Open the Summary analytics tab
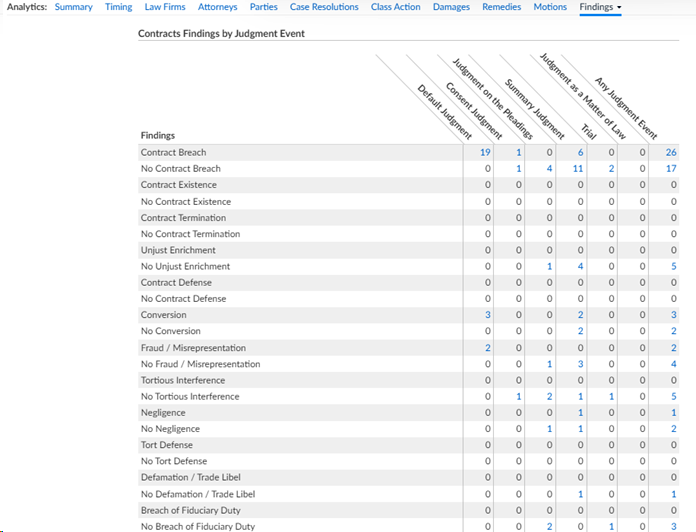The image size is (696, 532). [73, 7]
